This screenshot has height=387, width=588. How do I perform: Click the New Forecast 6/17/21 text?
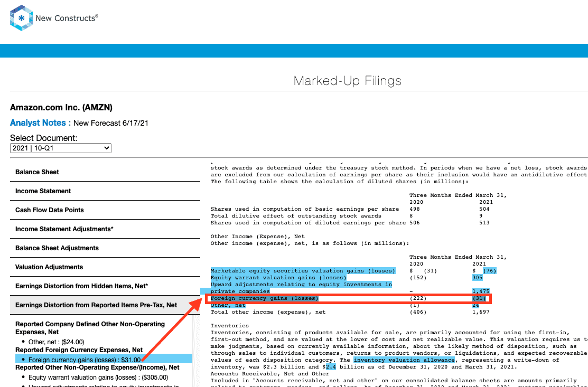(110, 123)
